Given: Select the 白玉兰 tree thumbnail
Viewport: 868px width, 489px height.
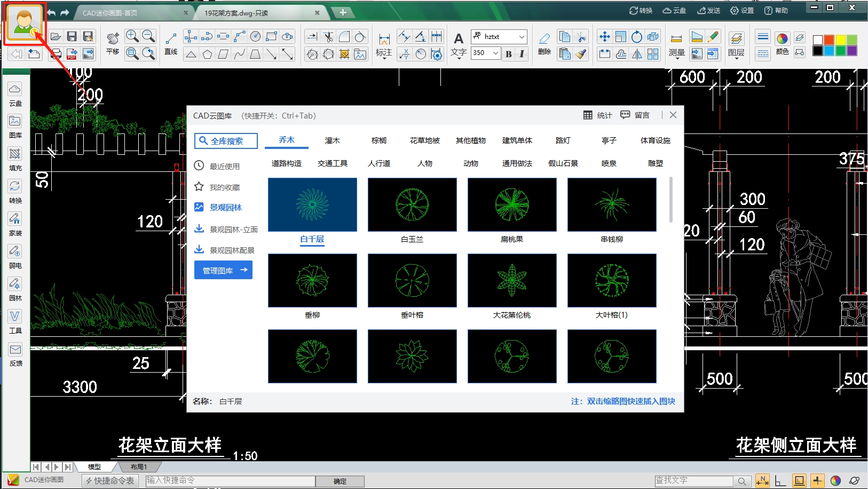Looking at the screenshot, I should 412,204.
